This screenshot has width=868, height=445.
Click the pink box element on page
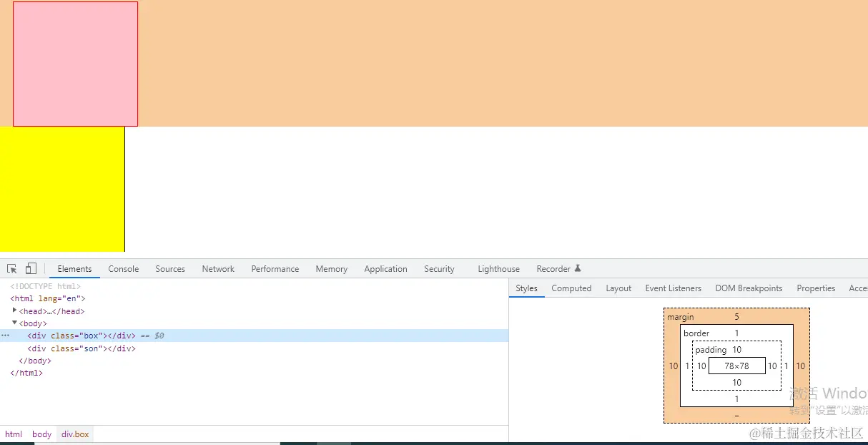(x=75, y=64)
